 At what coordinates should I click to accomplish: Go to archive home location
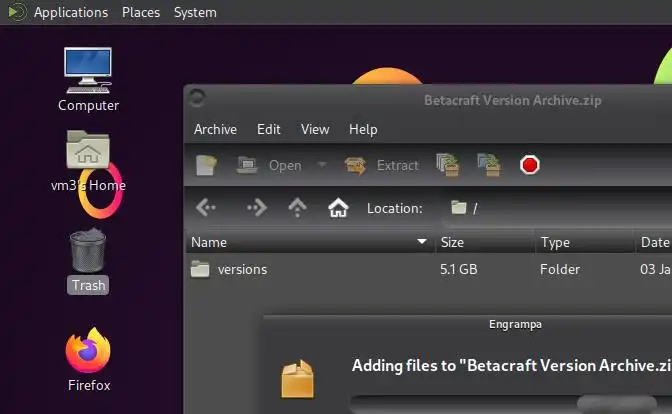click(338, 208)
